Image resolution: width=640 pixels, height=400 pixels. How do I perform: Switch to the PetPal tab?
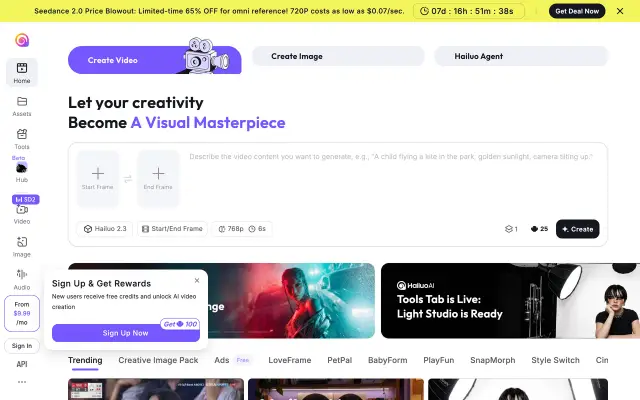340,360
